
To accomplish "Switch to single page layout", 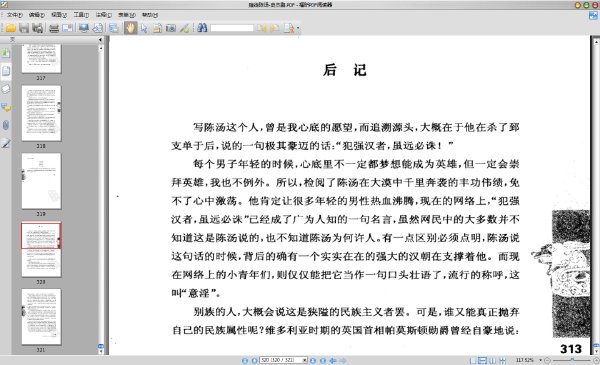I will click(473, 360).
